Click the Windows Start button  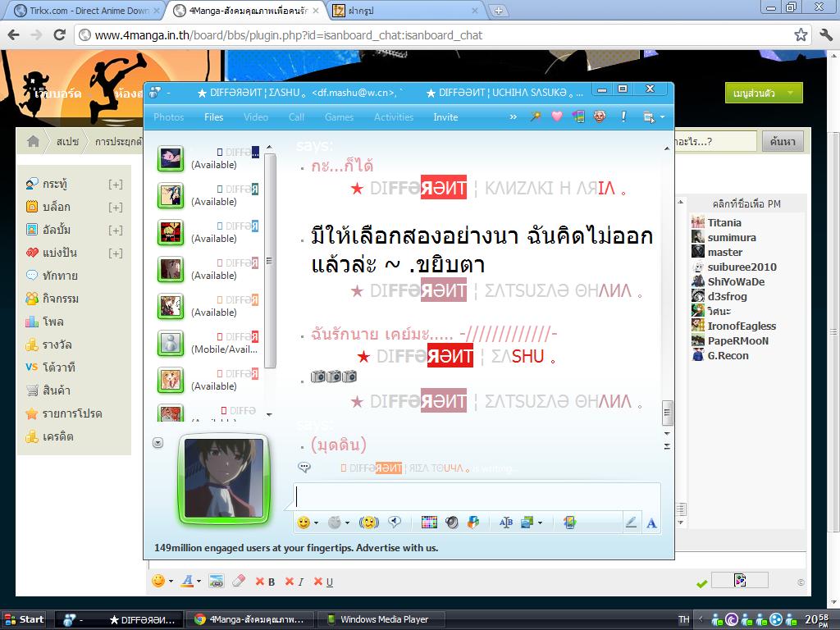pyautogui.click(x=24, y=620)
